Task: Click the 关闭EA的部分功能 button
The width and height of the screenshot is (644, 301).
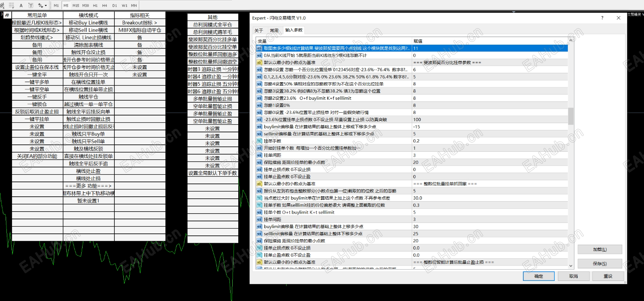Action: click(x=37, y=156)
